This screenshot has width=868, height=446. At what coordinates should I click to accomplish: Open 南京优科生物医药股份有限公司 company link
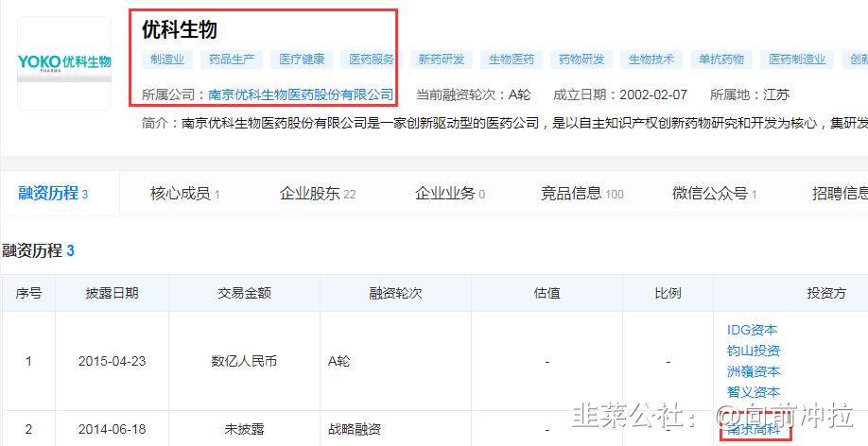pos(301,94)
